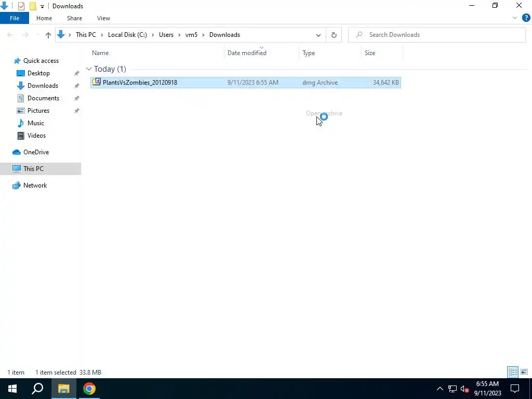Open Network in the navigation pane
The image size is (532, 399).
pyautogui.click(x=35, y=185)
